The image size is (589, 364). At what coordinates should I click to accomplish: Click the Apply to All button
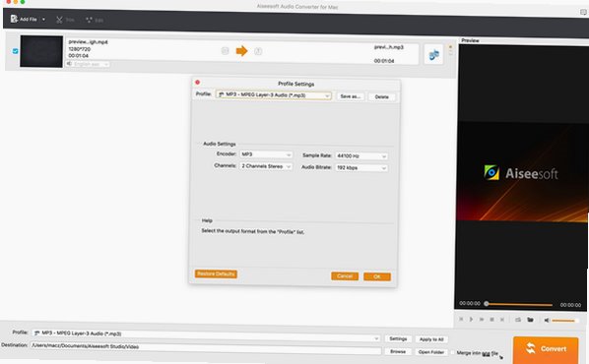tap(431, 339)
